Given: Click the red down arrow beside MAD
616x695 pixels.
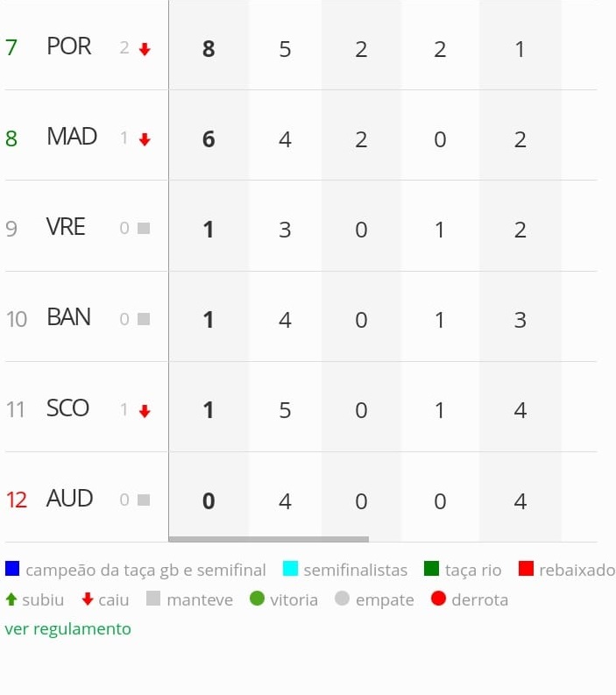Looking at the screenshot, I should point(145,139).
